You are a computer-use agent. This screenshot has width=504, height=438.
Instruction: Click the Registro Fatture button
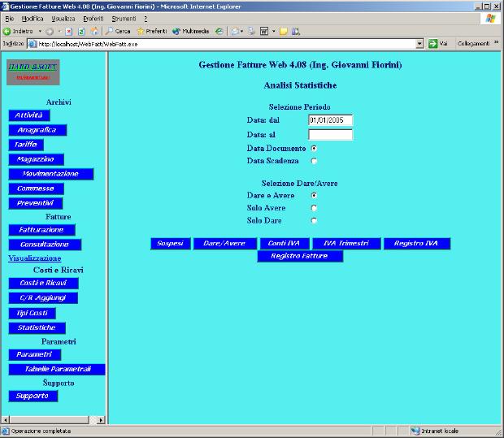tap(300, 256)
